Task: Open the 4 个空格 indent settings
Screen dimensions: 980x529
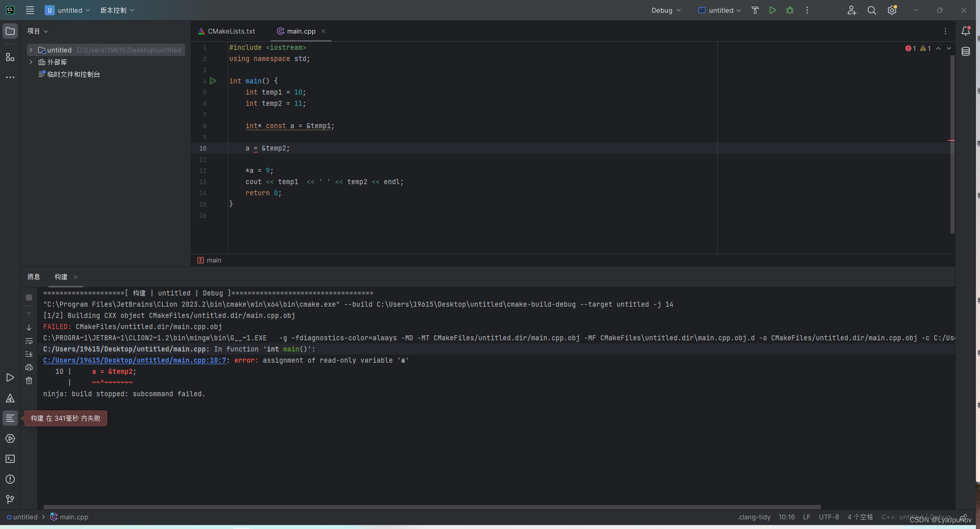Action: [860, 517]
